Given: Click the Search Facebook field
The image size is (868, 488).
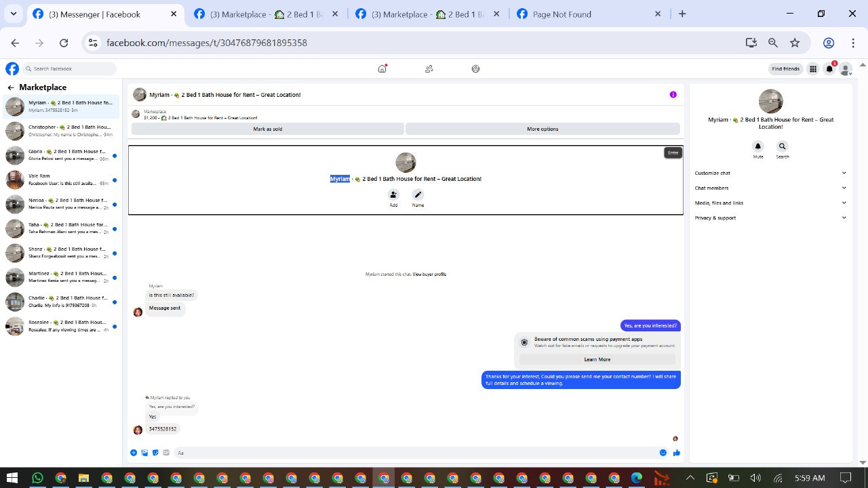Looking at the screenshot, I should click(69, 68).
